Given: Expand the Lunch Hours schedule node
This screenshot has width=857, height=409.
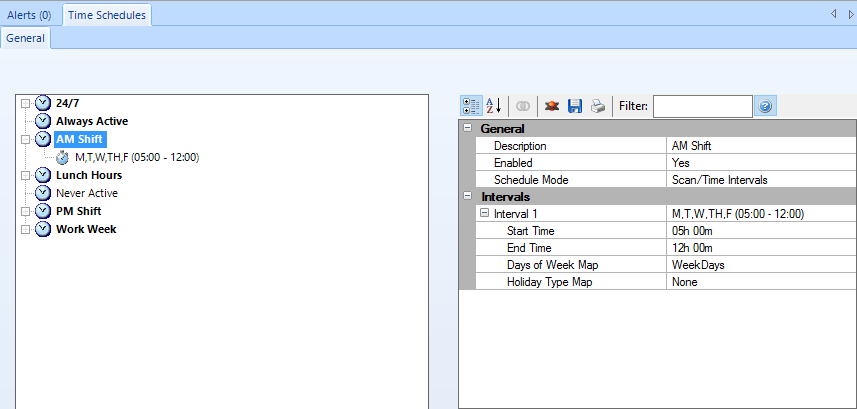Looking at the screenshot, I should click(x=25, y=176).
